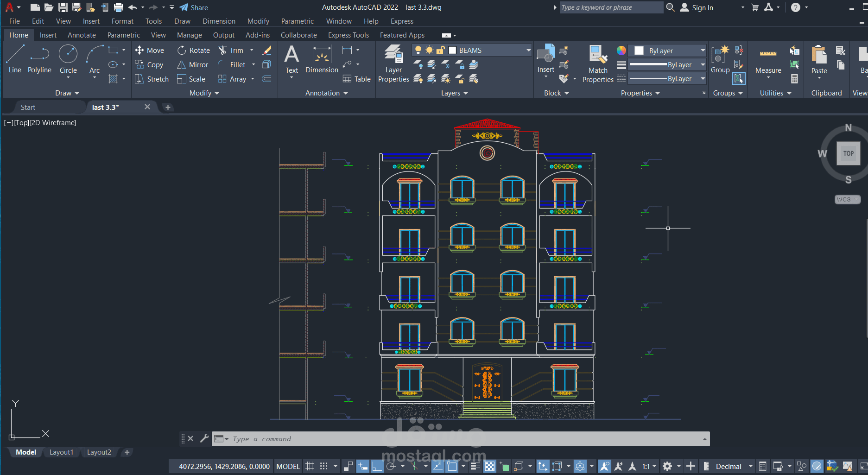Image resolution: width=868 pixels, height=475 pixels.
Task: Select the Line tool
Action: click(x=15, y=59)
